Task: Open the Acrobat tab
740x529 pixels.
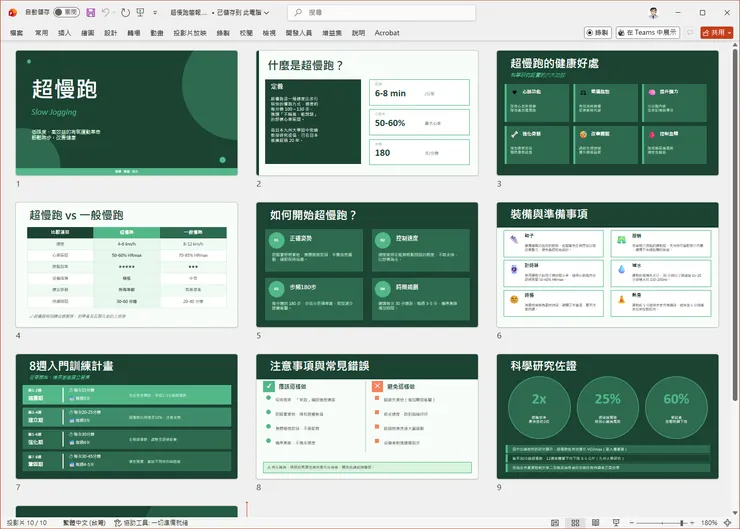Action: 387,33
